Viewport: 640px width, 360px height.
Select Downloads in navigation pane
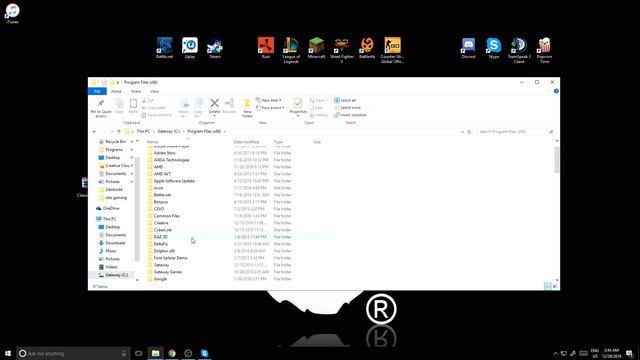coord(112,243)
